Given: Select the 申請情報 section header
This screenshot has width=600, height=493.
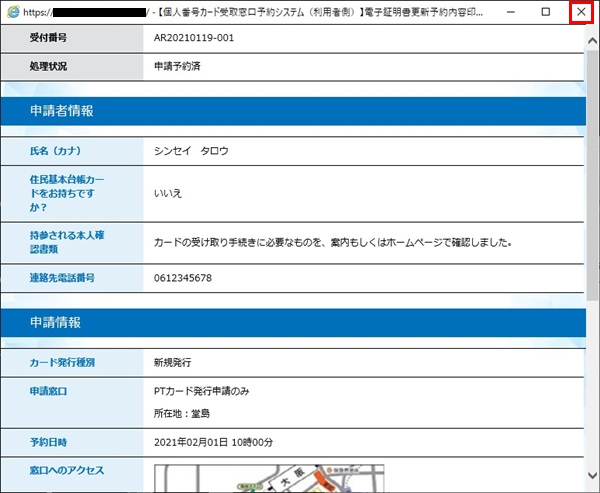Looking at the screenshot, I should (56, 323).
